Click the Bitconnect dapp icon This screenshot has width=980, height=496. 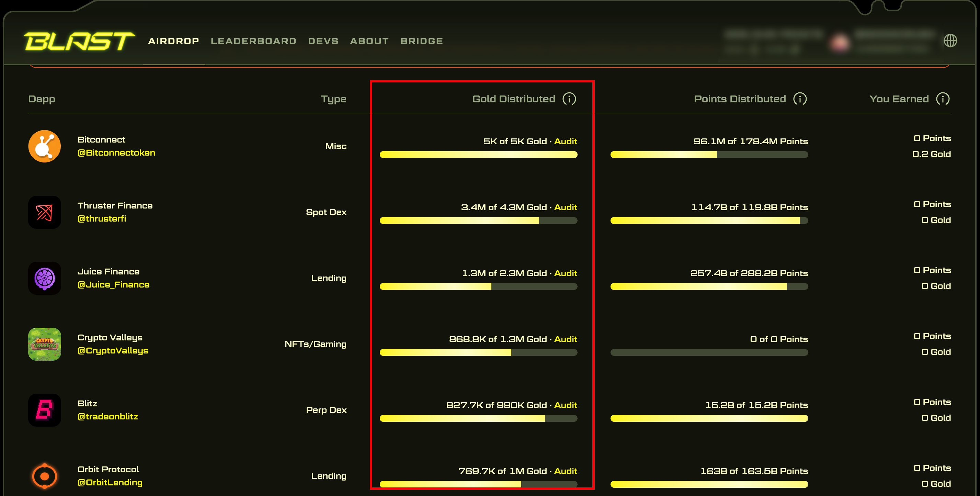click(x=45, y=146)
